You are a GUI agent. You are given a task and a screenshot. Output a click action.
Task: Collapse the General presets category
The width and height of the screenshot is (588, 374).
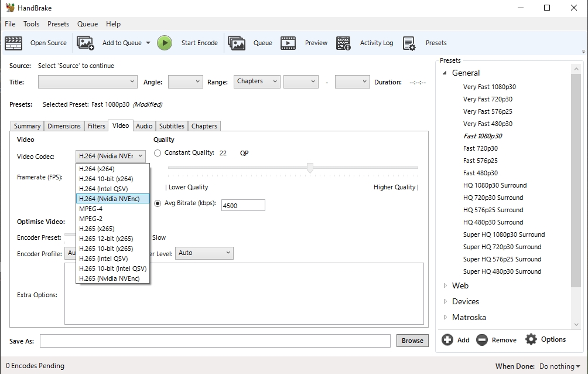click(x=445, y=73)
